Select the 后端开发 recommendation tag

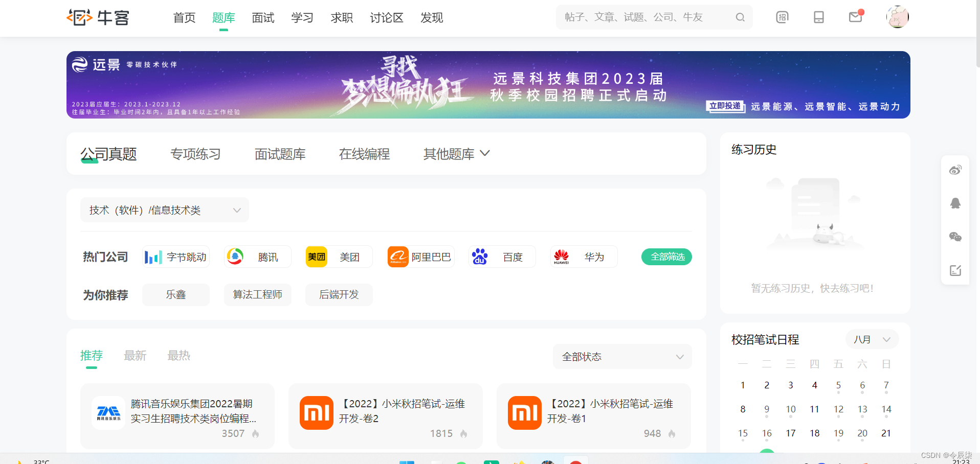tap(339, 295)
